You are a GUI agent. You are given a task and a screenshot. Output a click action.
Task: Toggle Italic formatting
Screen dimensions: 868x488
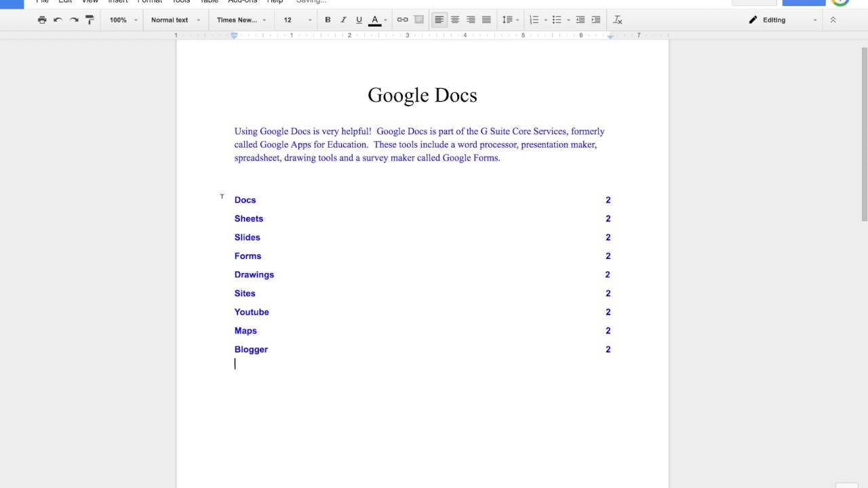point(343,20)
